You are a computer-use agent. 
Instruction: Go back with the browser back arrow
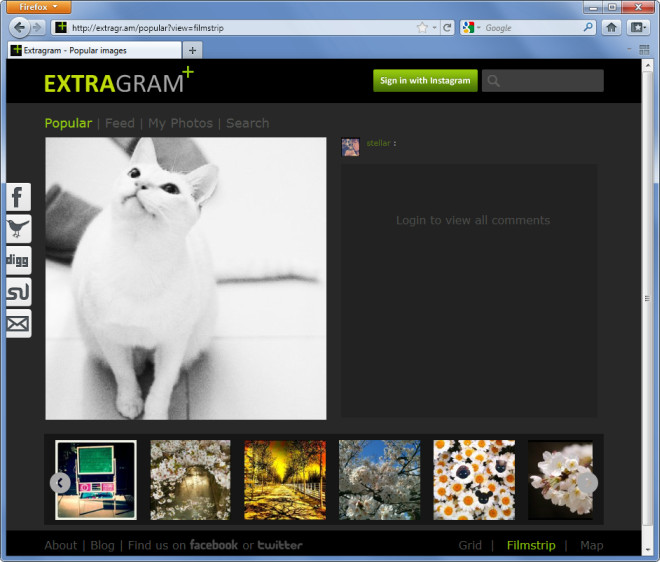(19, 28)
